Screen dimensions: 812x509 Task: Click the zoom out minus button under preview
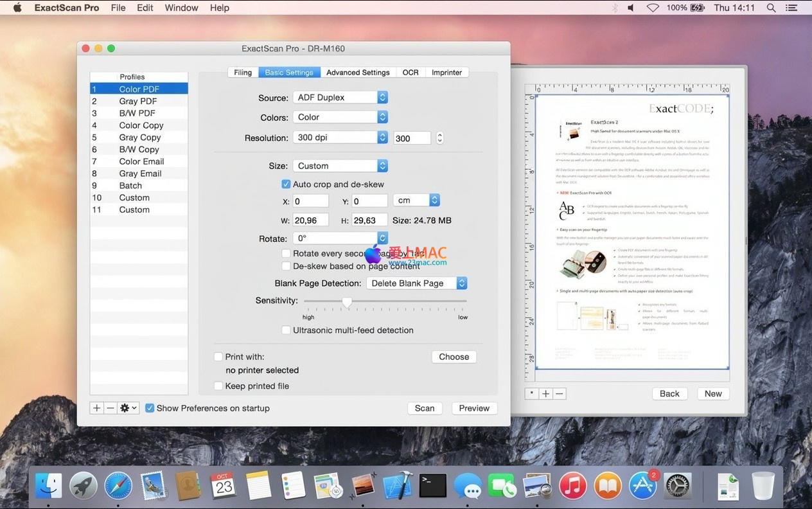(x=560, y=394)
